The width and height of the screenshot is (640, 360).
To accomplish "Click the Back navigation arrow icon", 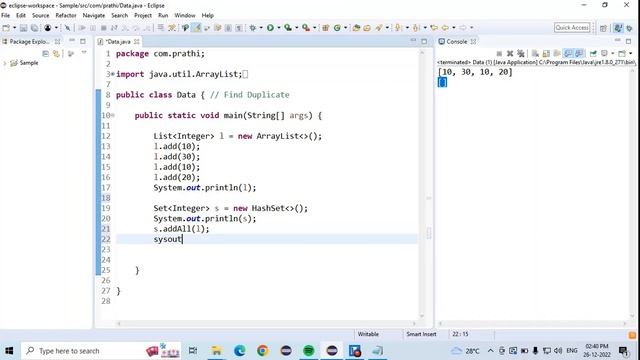I will point(445,28).
